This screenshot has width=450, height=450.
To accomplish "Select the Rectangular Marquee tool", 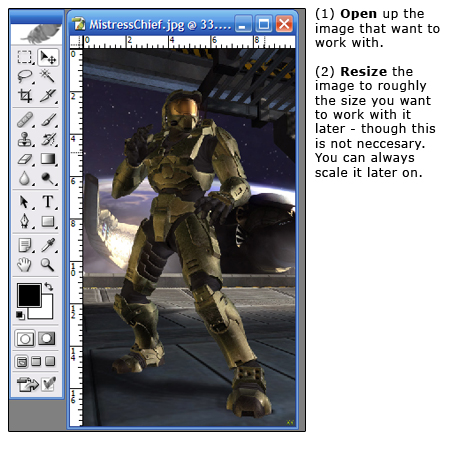I will 25,57.
